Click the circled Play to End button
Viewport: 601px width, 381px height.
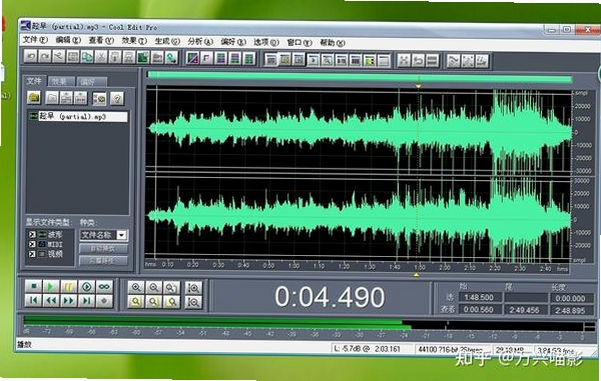pyautogui.click(x=87, y=287)
